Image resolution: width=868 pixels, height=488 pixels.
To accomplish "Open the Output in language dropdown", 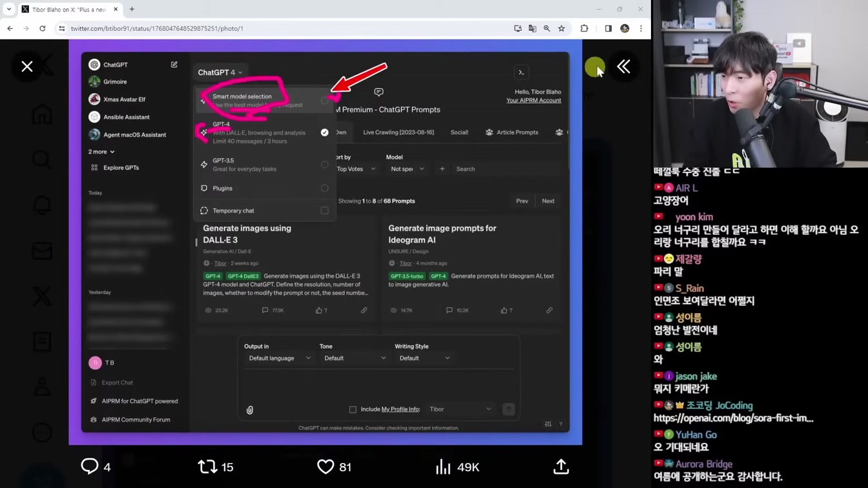I will point(279,358).
